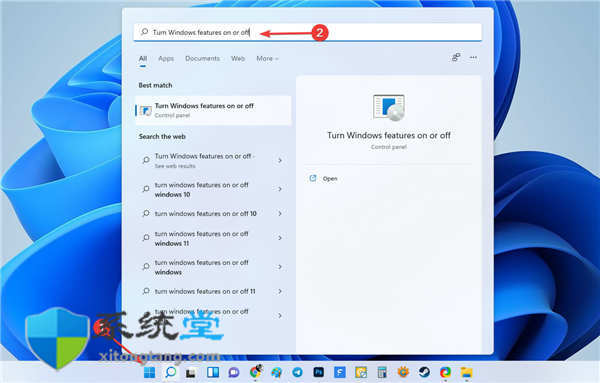Click the search box text field

tap(308, 32)
